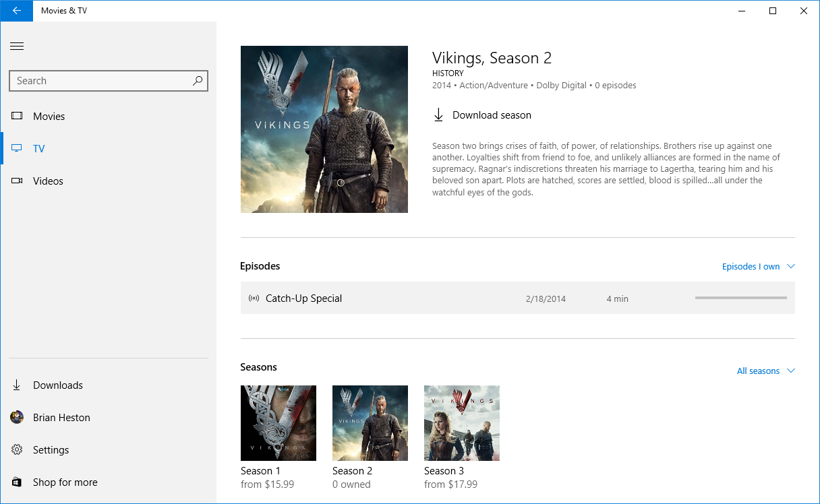Click the chevron beside All seasons
The width and height of the screenshot is (820, 504).
point(791,371)
